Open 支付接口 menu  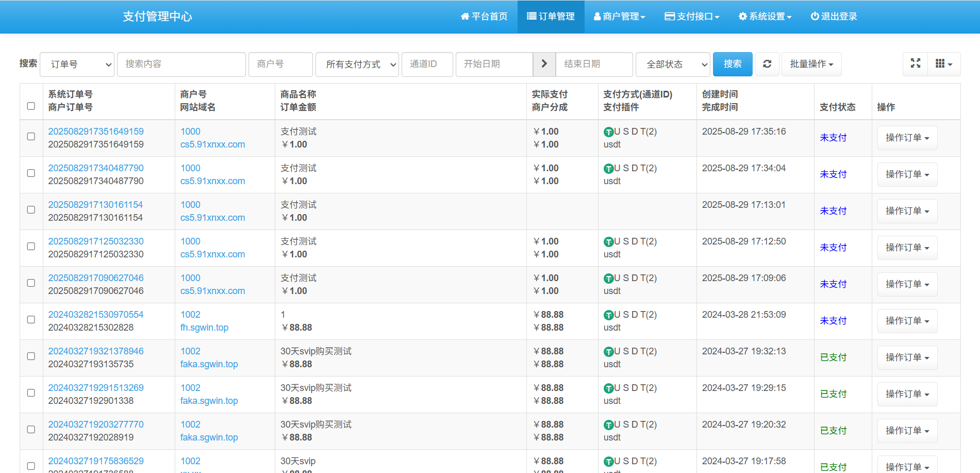(x=692, y=17)
